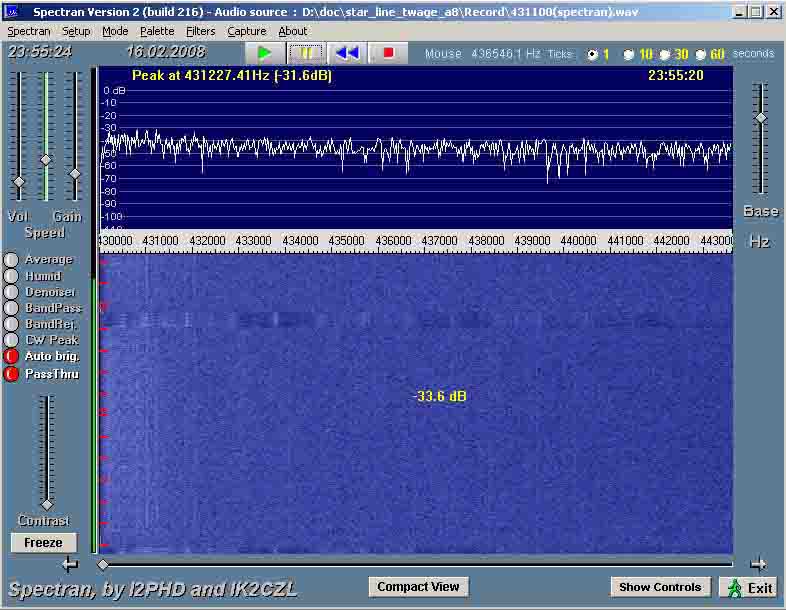Click the -33.6 dB waterfall label
Image resolution: width=786 pixels, height=610 pixels.
click(x=441, y=396)
